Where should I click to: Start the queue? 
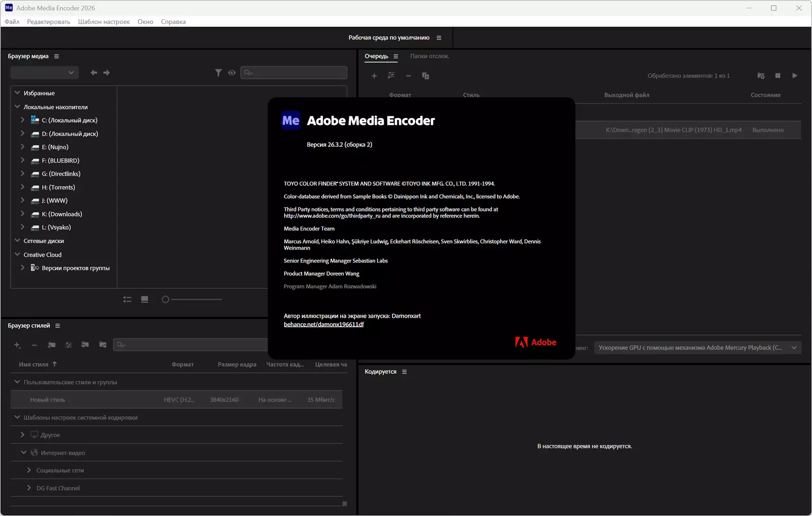pyautogui.click(x=795, y=76)
